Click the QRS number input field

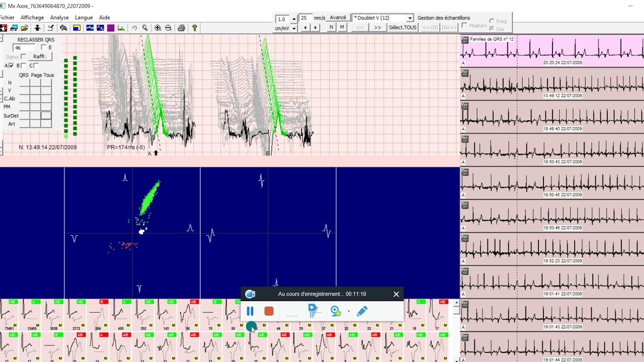[24, 48]
